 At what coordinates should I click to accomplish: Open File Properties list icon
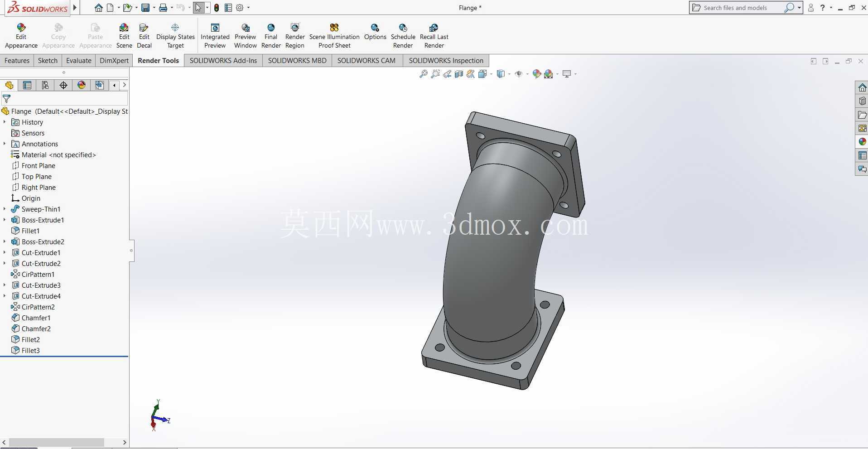pos(228,8)
